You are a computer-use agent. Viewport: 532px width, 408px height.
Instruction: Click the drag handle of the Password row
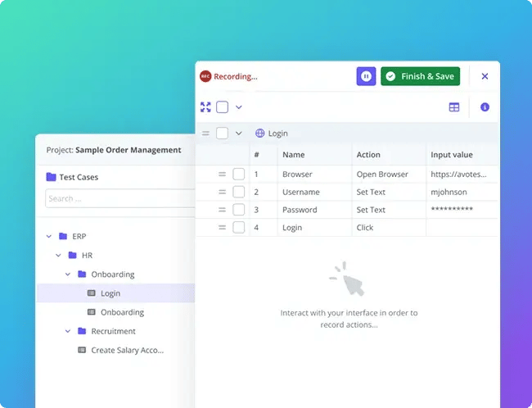tap(223, 210)
